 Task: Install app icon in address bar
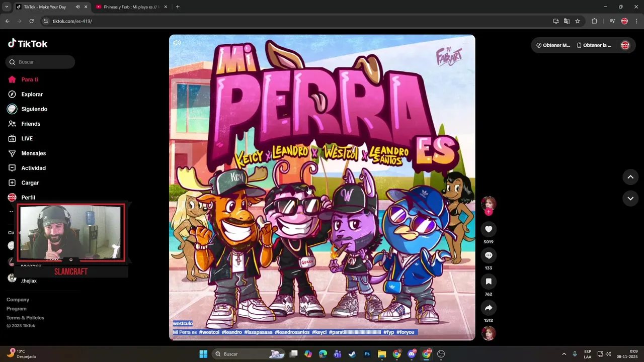click(556, 21)
